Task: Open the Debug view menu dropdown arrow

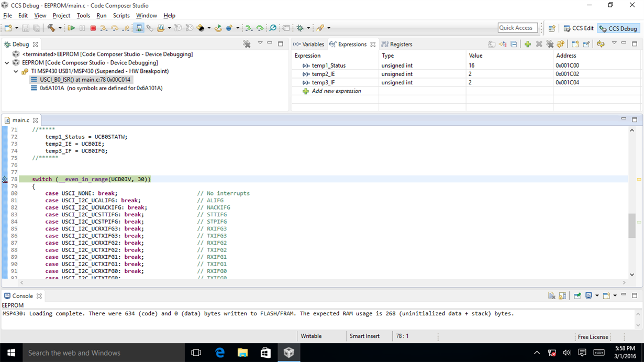Action: [260, 43]
